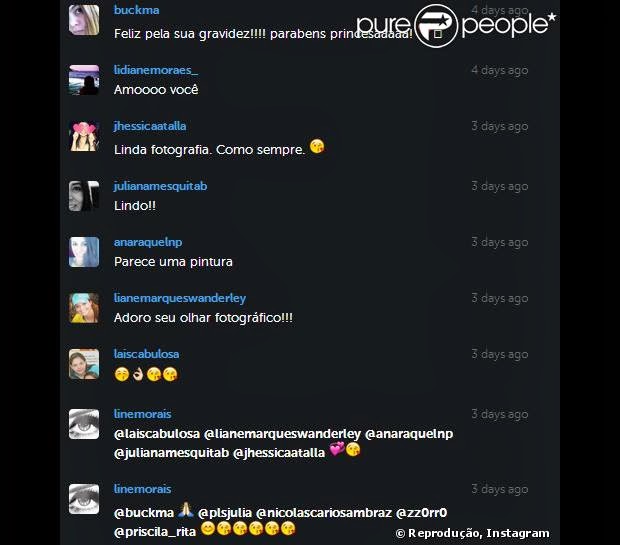Open first linemorais eye avatar
This screenshot has height=545, width=620.
pyautogui.click(x=84, y=424)
